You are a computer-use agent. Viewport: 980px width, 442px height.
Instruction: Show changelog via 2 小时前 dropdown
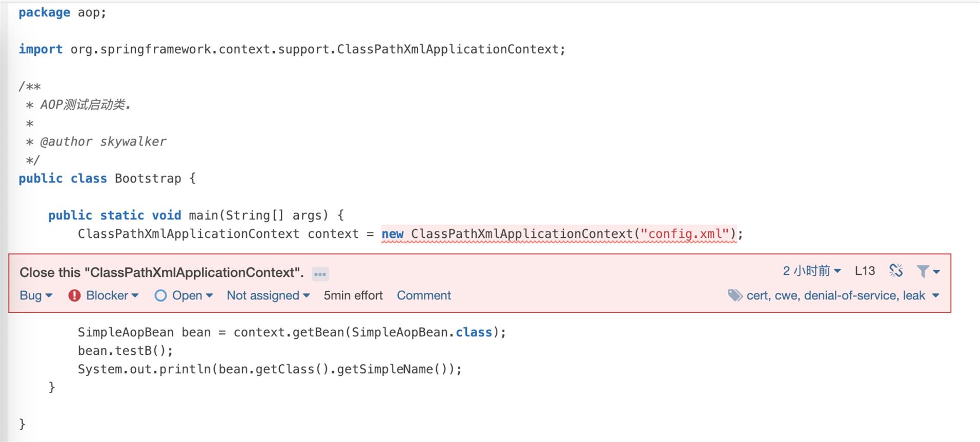click(x=811, y=271)
